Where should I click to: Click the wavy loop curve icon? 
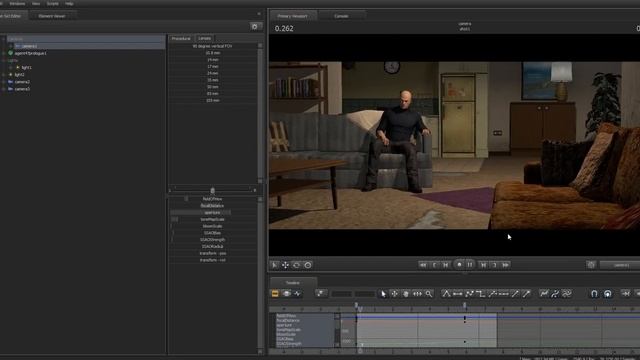point(567,293)
